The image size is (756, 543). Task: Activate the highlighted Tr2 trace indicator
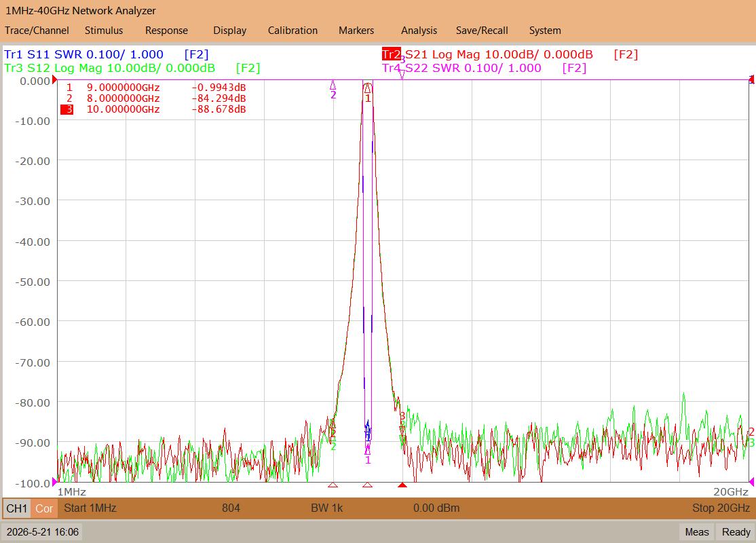[391, 54]
